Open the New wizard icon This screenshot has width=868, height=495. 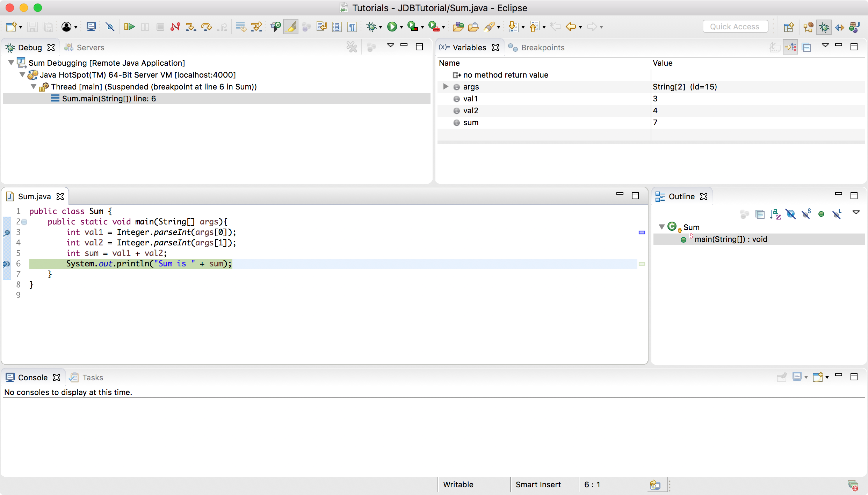[x=11, y=27]
